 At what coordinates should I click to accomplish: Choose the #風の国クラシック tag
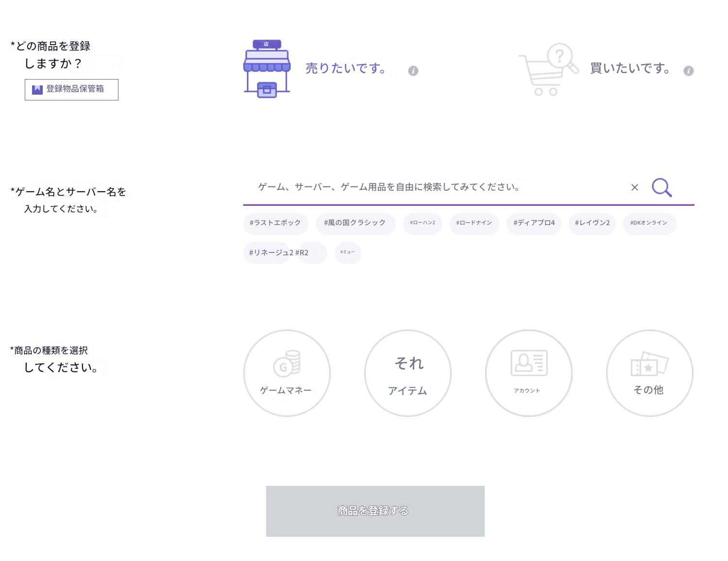(355, 223)
